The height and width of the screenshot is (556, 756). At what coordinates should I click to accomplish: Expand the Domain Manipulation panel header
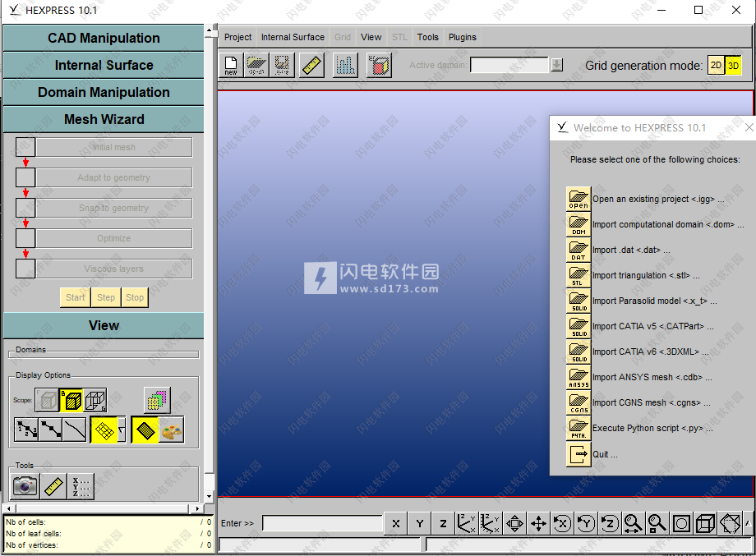coord(104,92)
